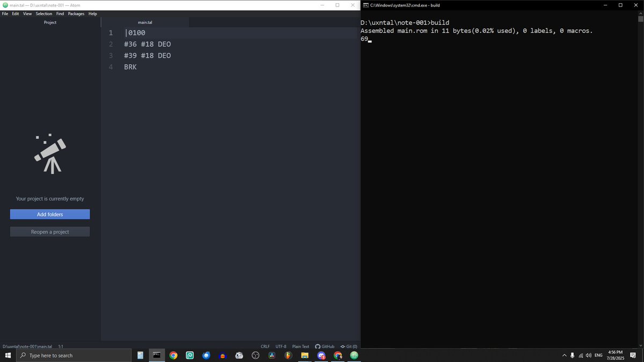The image size is (644, 362).
Task: Select the main.tal editor tab
Action: point(145,23)
